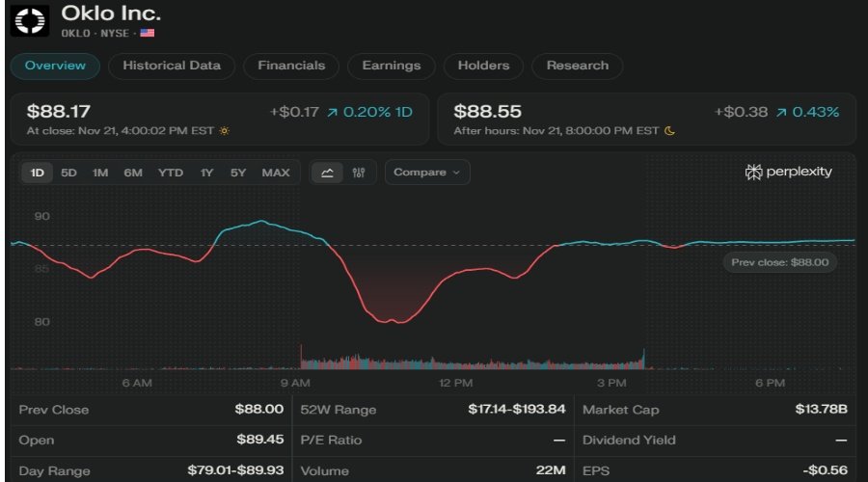Select the 6M time range
This screenshot has width=868, height=482.
[133, 173]
